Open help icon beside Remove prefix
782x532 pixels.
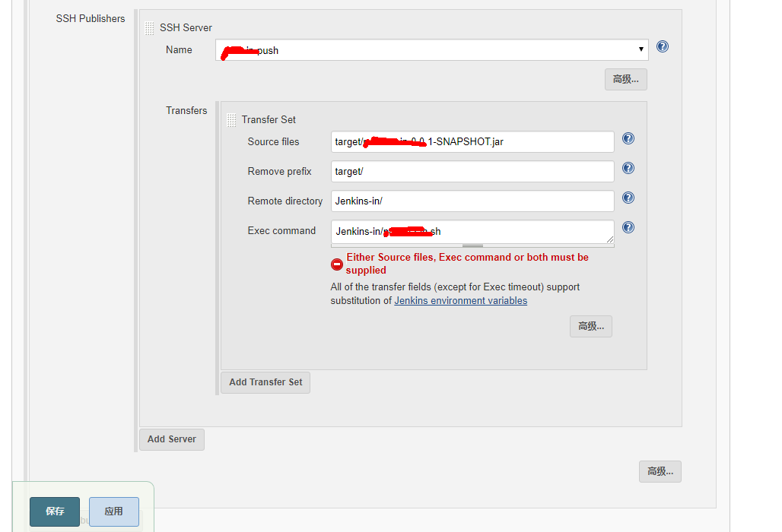tap(628, 169)
